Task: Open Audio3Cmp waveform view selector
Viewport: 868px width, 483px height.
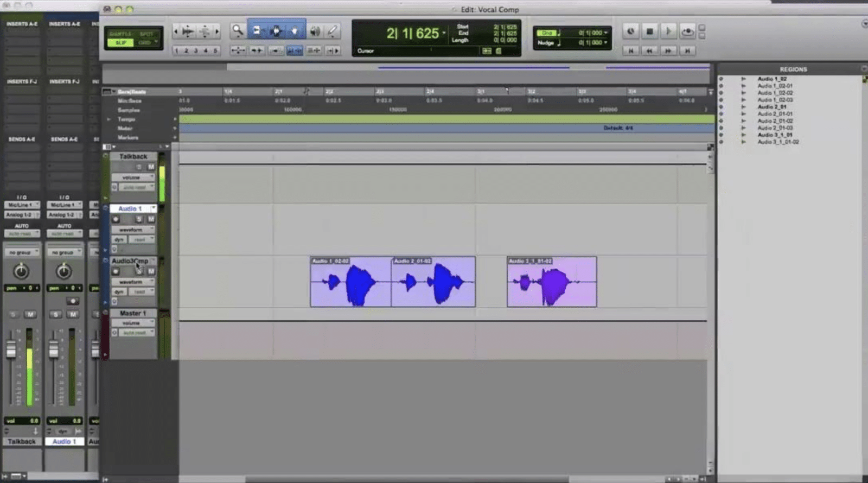Action: (x=133, y=282)
